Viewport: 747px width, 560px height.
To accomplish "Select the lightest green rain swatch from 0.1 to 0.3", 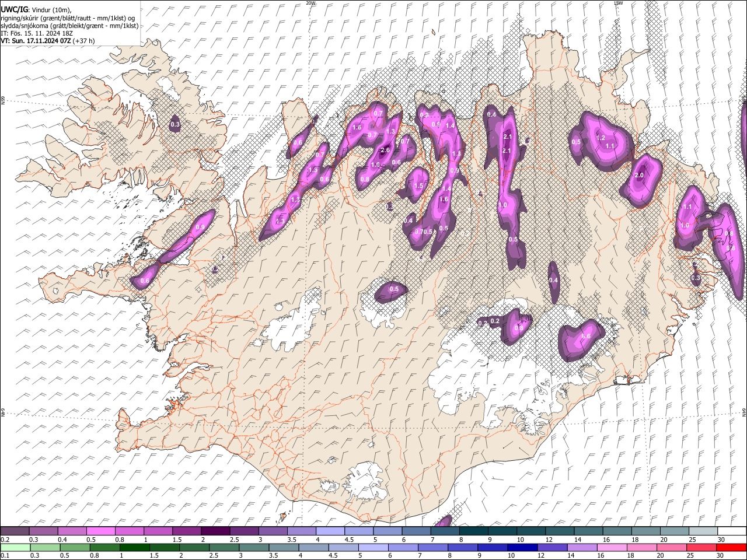I will coord(15,547).
